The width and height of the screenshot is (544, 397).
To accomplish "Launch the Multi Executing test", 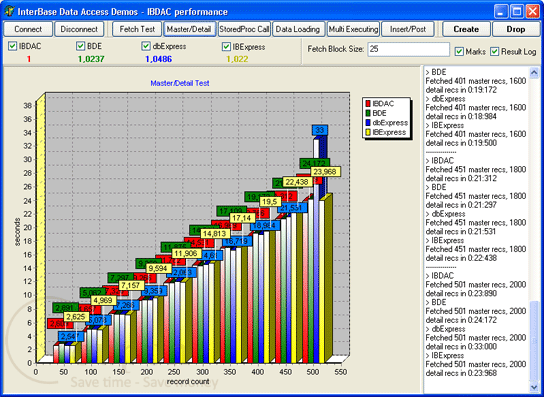I will coord(354,29).
